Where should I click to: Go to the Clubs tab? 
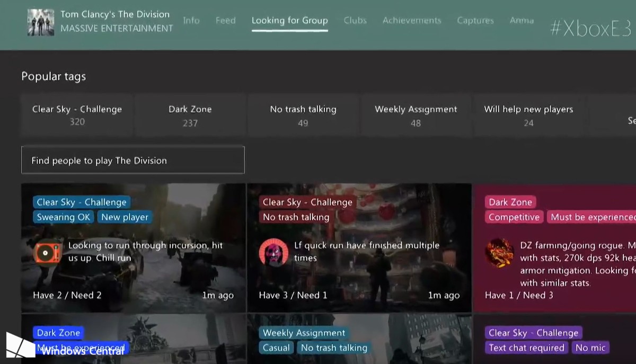pyautogui.click(x=355, y=21)
